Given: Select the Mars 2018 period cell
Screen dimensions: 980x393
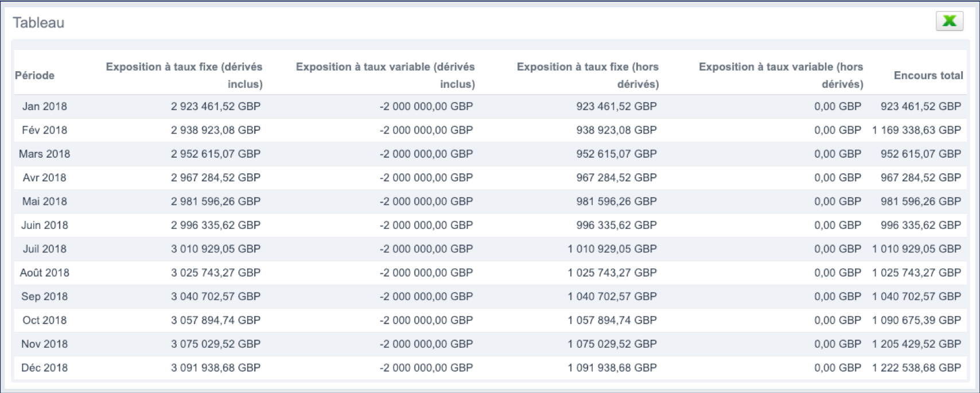Looking at the screenshot, I should click(x=45, y=154).
